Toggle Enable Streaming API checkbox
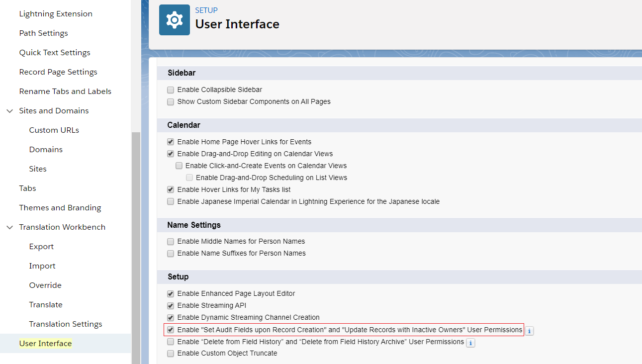Screen dimensions: 642x364 (x=171, y=306)
